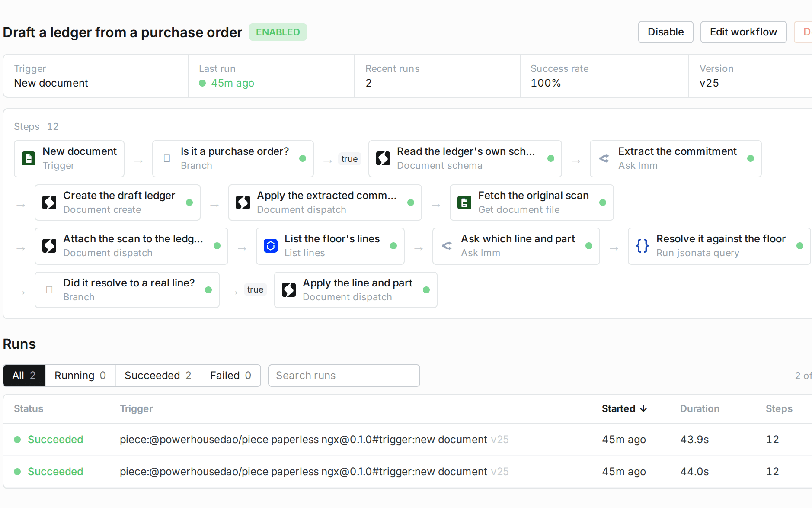Click the Disable button

pyautogui.click(x=665, y=32)
